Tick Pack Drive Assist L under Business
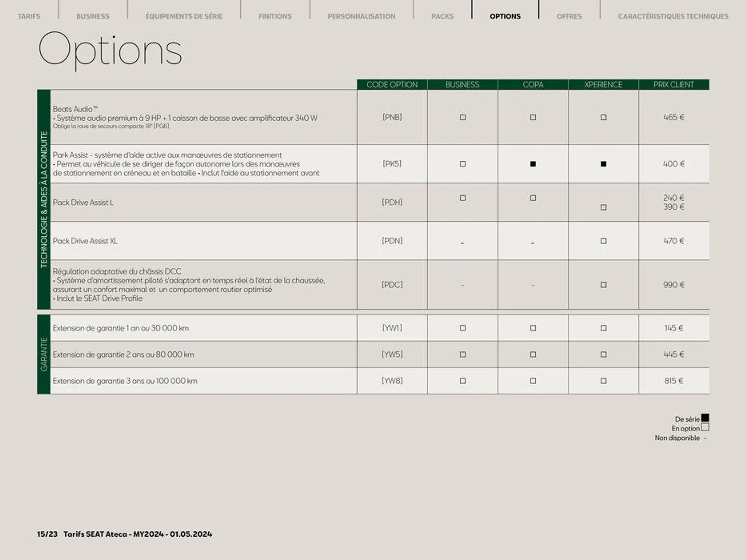The height and width of the screenshot is (560, 746). pyautogui.click(x=462, y=198)
